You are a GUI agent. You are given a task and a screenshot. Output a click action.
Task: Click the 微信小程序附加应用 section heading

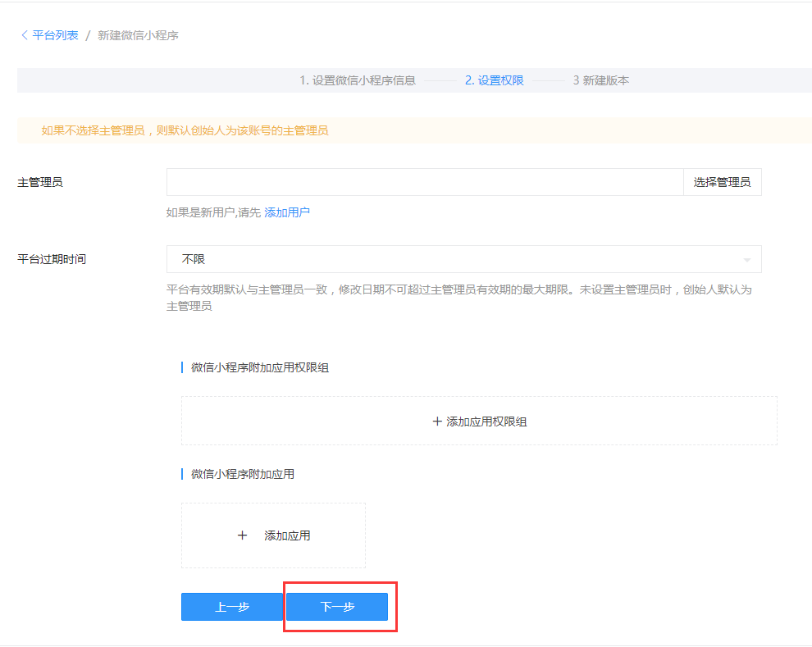pos(243,474)
